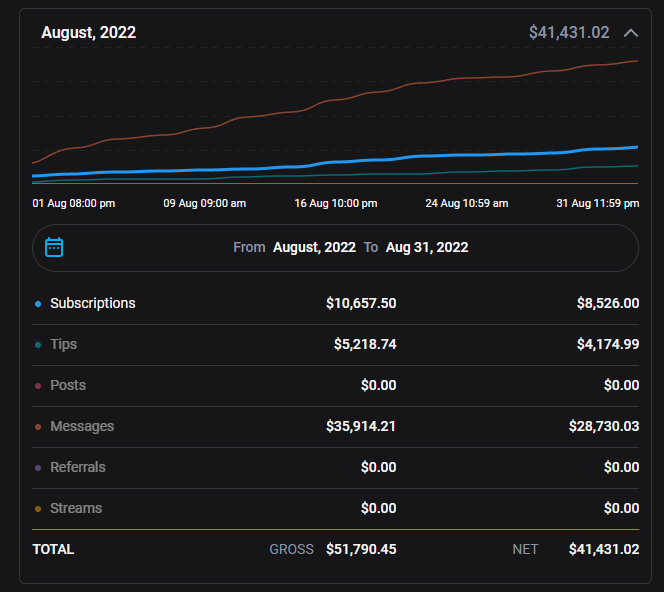Click the Streams row label

pyautogui.click(x=76, y=508)
